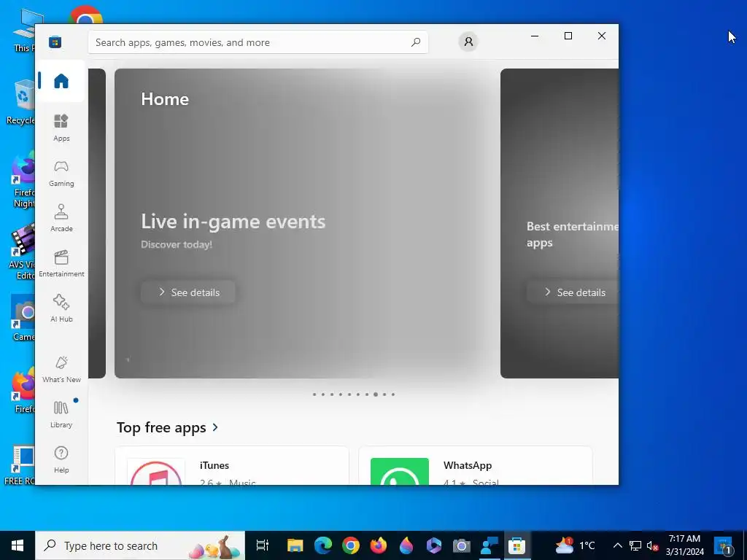
Task: Open the Apps section in sidebar
Action: click(x=61, y=128)
